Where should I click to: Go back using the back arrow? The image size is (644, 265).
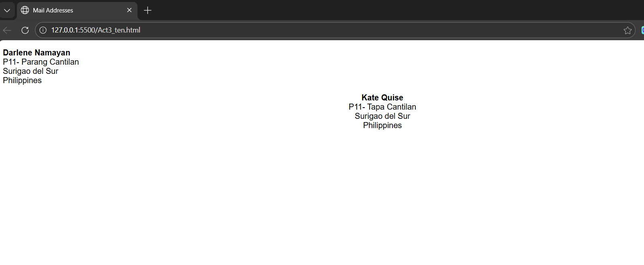(7, 30)
